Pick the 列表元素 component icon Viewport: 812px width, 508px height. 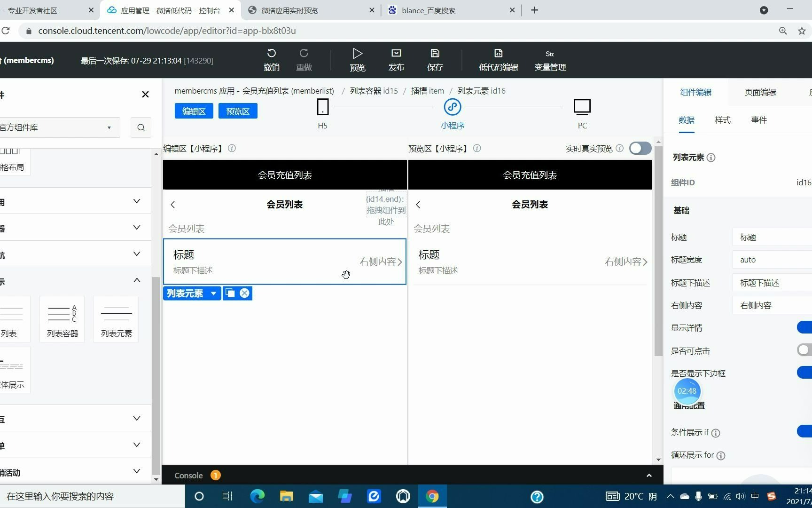point(116,319)
